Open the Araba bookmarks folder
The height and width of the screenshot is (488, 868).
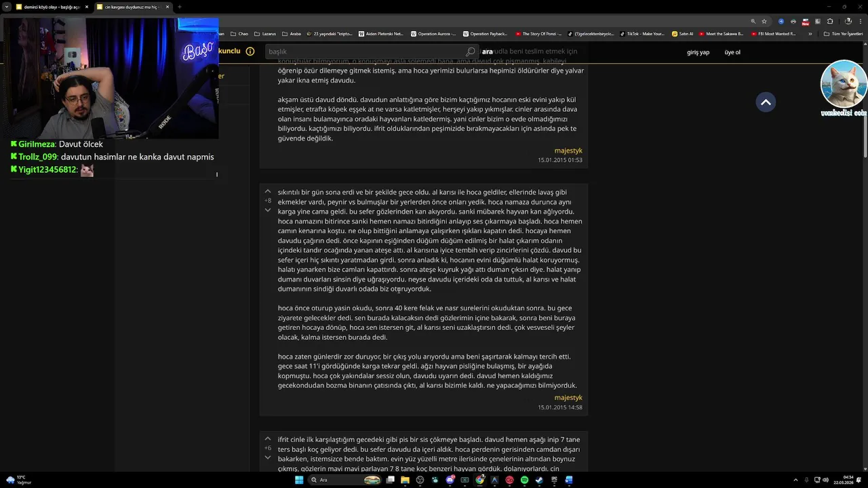(292, 33)
